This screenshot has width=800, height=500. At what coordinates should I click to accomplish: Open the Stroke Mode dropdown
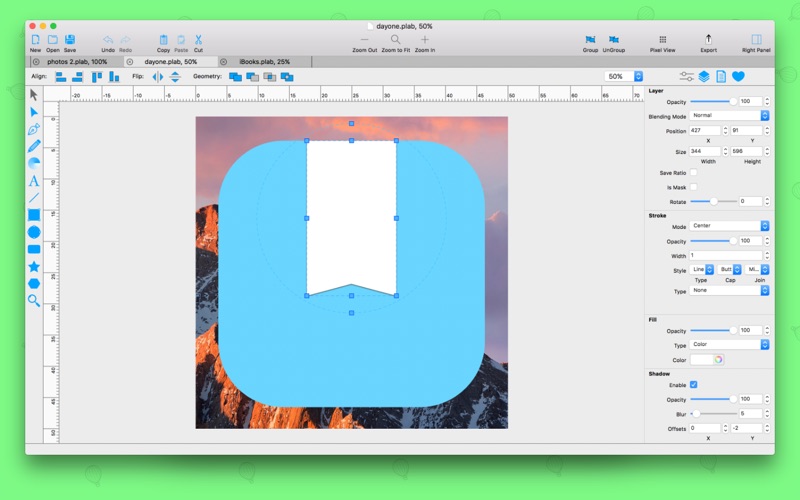coord(730,226)
